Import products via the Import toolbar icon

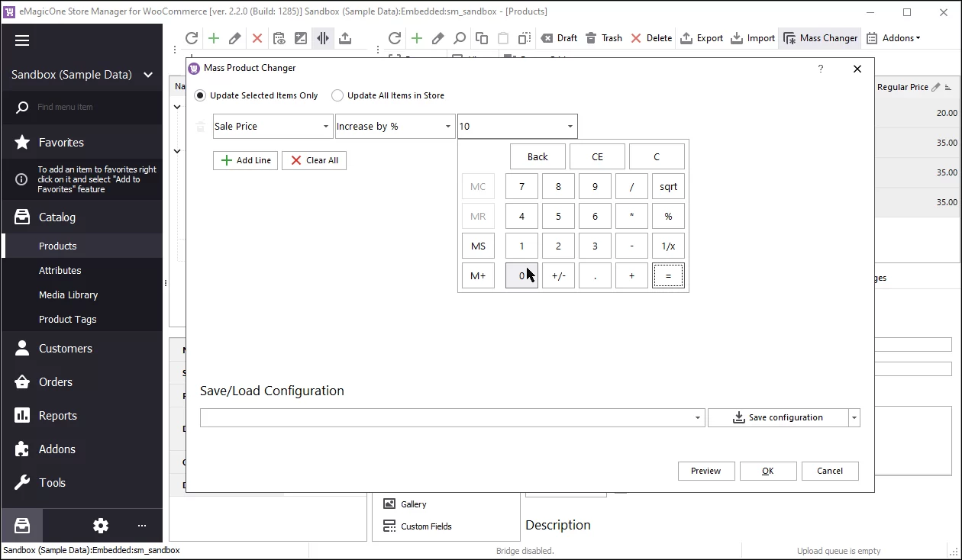pos(752,37)
